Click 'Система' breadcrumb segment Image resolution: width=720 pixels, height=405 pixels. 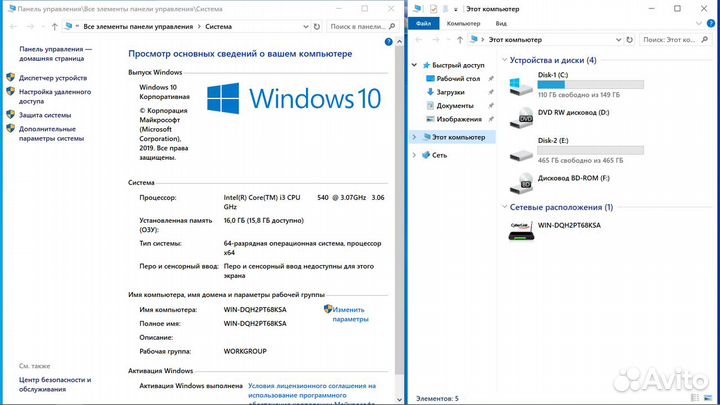[219, 27]
